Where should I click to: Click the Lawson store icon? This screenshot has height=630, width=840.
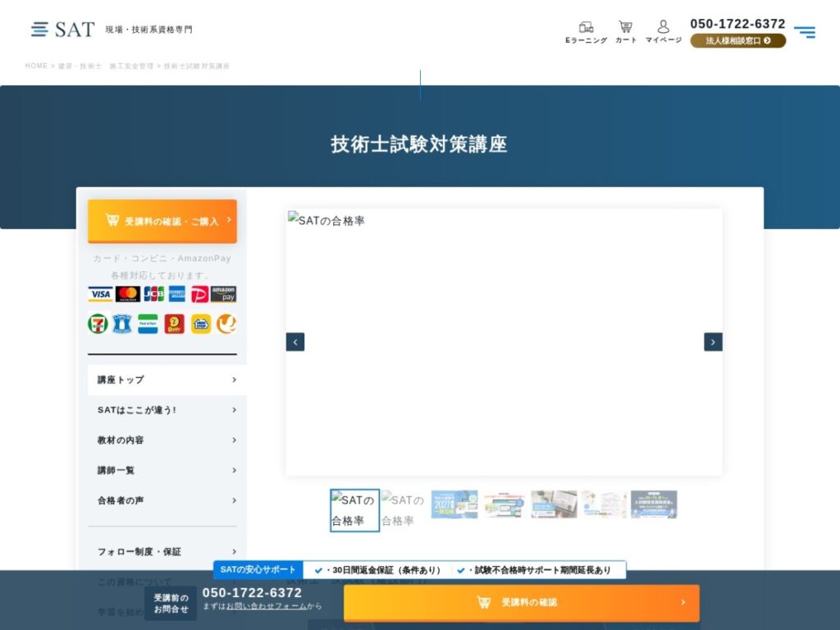tap(122, 323)
